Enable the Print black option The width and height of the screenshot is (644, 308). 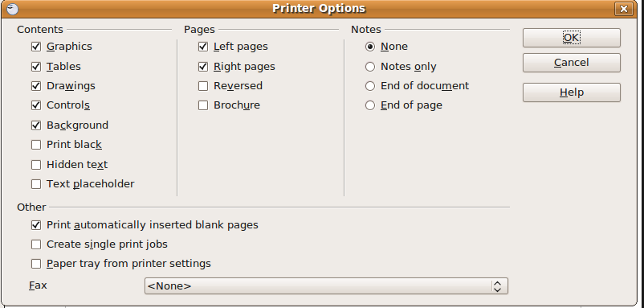click(x=36, y=145)
